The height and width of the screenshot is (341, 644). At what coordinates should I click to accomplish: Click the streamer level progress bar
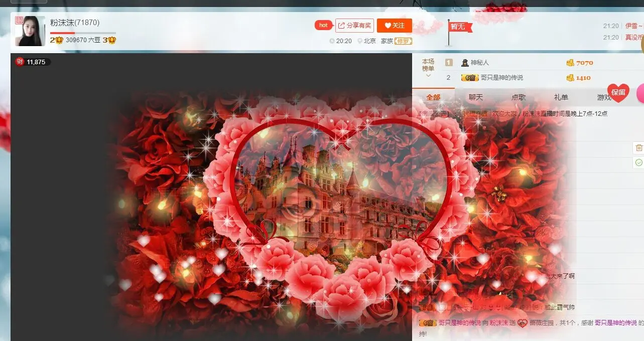83,33
